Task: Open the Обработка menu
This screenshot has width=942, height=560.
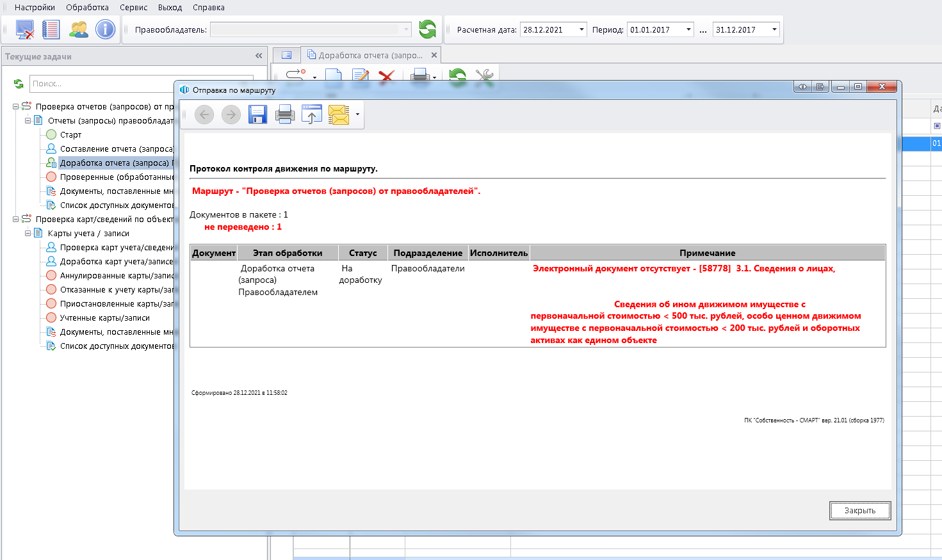Action: pos(87,8)
